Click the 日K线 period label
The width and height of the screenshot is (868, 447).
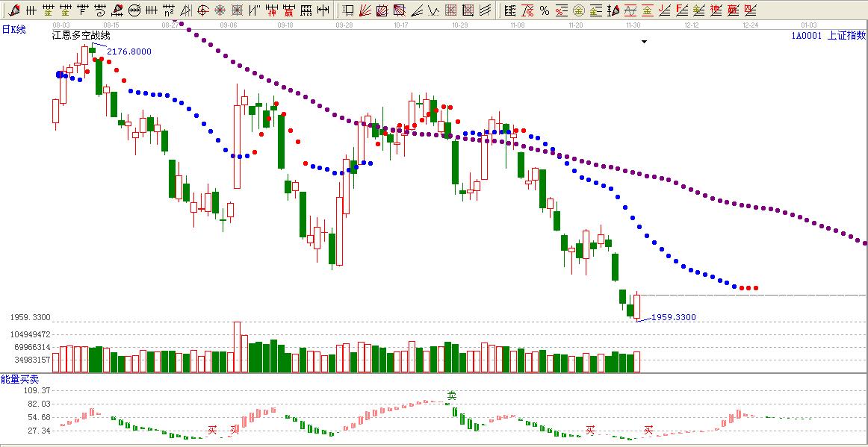point(13,29)
